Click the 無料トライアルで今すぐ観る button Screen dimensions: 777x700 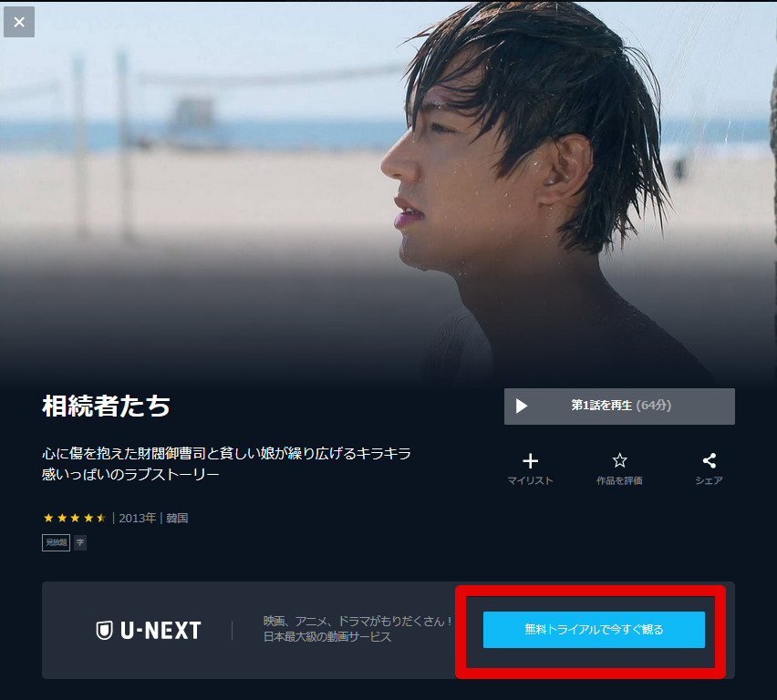tap(594, 630)
